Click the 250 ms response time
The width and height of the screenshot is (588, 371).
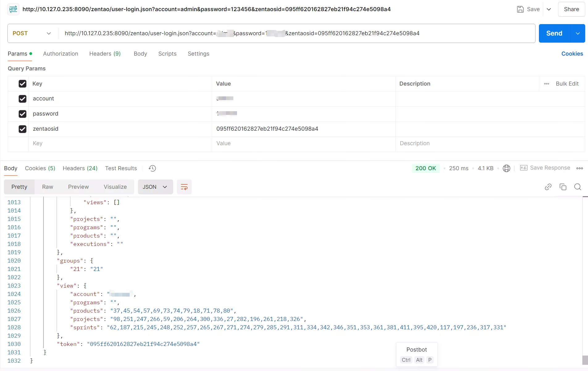coord(459,168)
